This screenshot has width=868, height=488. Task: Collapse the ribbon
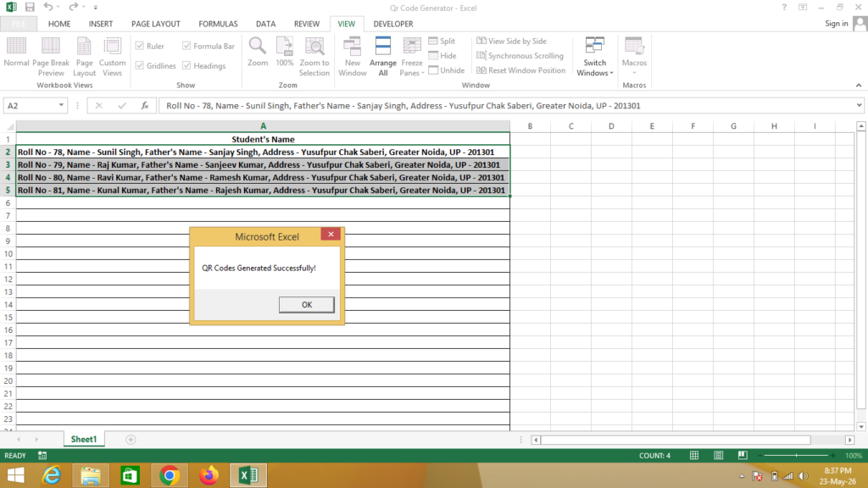[x=859, y=86]
